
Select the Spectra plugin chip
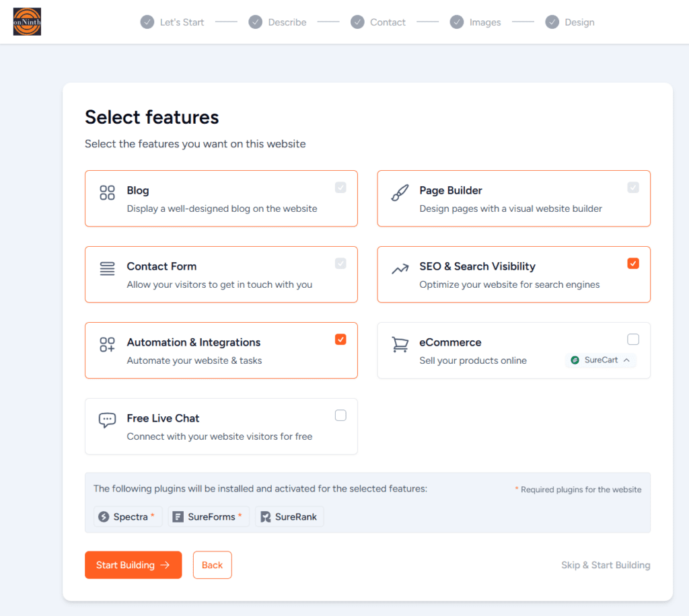coord(128,516)
